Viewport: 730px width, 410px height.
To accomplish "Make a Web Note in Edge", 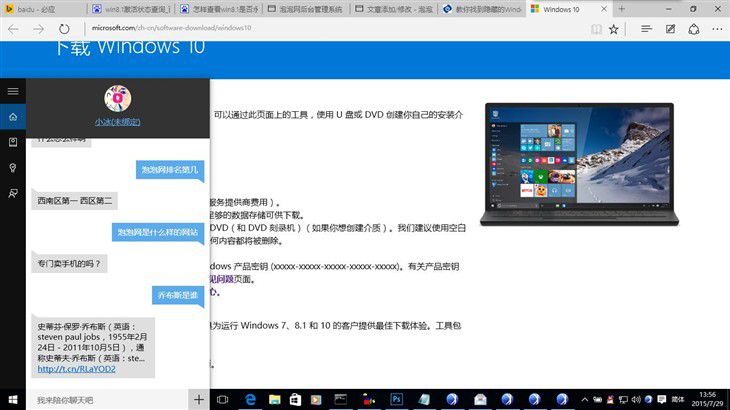I will pos(670,29).
